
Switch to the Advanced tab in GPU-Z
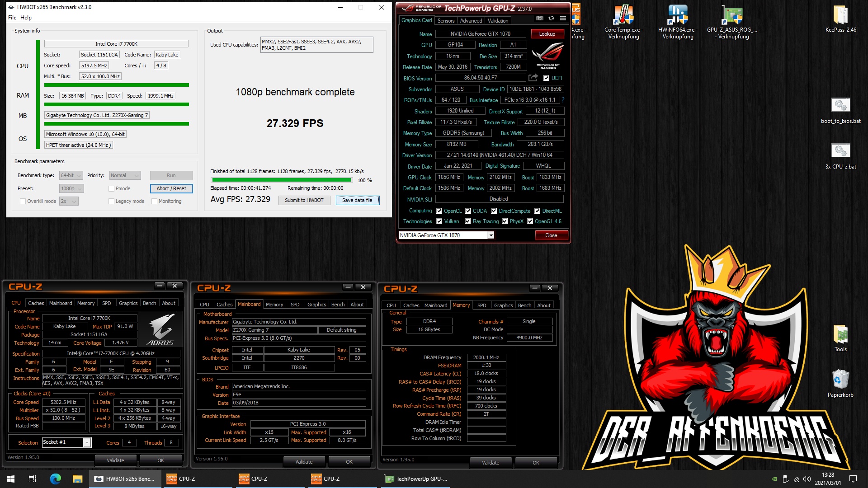(471, 21)
